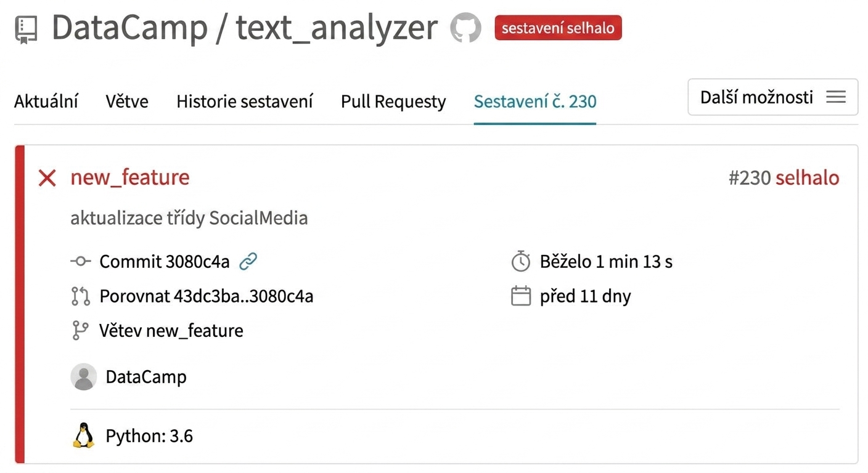Click the repository book icon
The height and width of the screenshot is (473, 868).
(25, 30)
